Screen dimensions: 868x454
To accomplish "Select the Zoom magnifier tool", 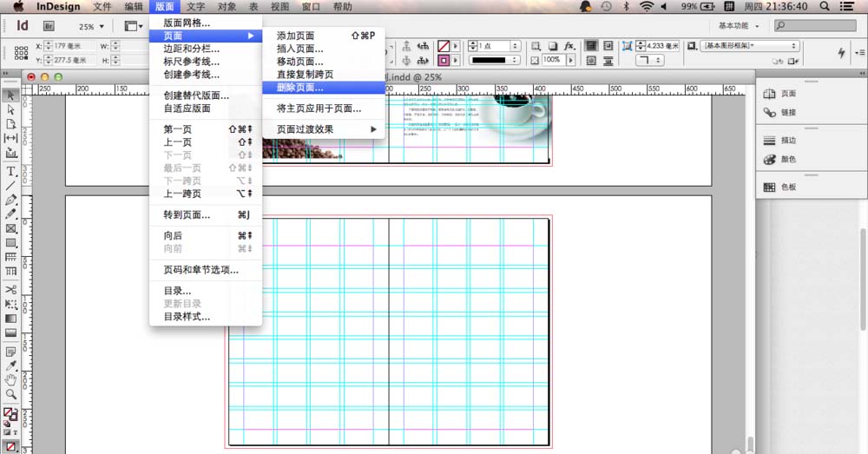I will 11,394.
